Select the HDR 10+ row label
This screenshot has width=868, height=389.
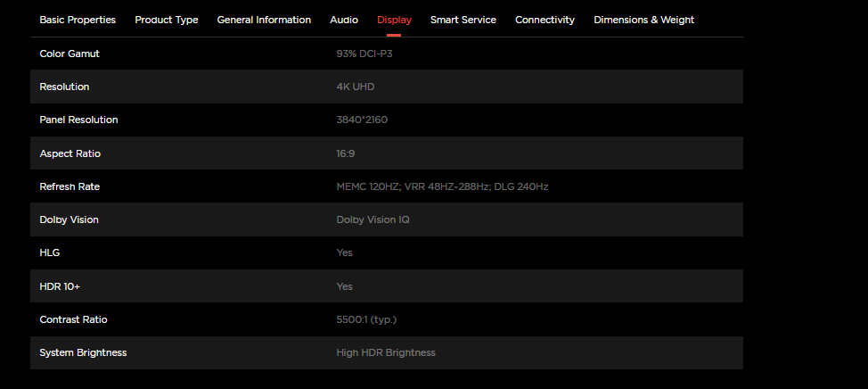click(60, 286)
